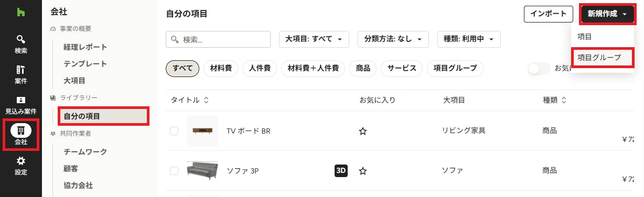Expand the 大項目: すべて dropdown
This screenshot has width=644, height=197.
(314, 39)
